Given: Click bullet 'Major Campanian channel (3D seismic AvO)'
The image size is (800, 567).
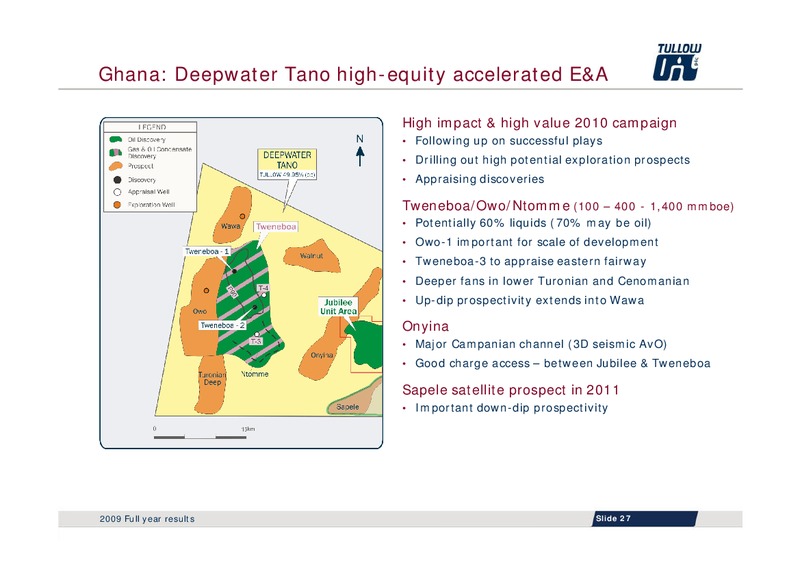Looking at the screenshot, I should coord(541,344).
